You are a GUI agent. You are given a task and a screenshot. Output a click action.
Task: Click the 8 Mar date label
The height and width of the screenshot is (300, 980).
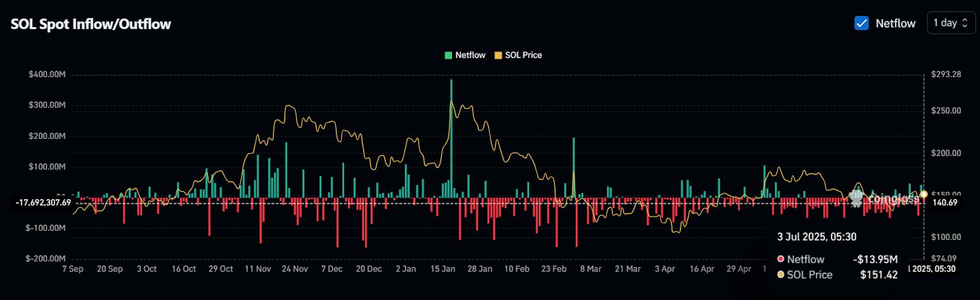591,269
